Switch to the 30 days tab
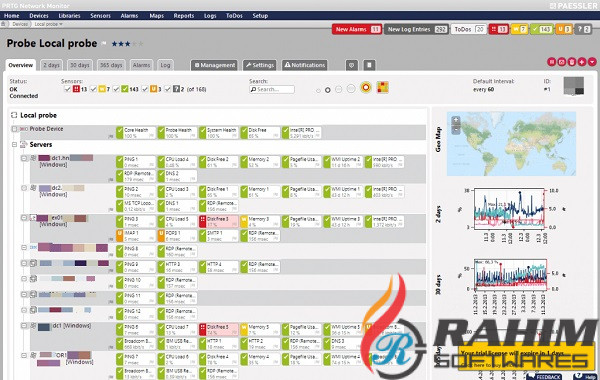 tap(80, 65)
